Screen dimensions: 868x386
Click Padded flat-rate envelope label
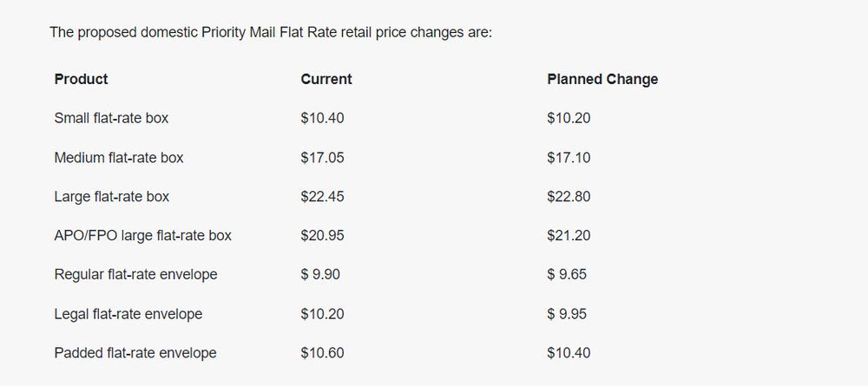tap(135, 353)
